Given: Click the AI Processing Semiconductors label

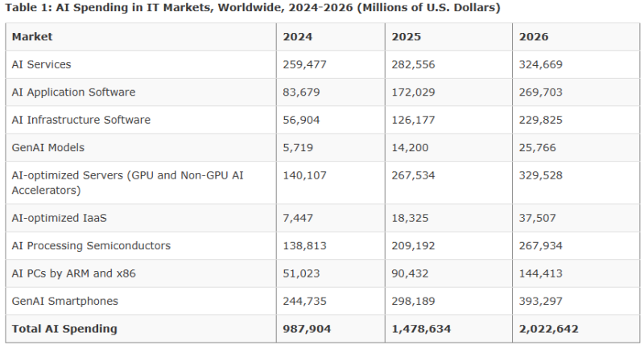Looking at the screenshot, I should pos(91,245).
